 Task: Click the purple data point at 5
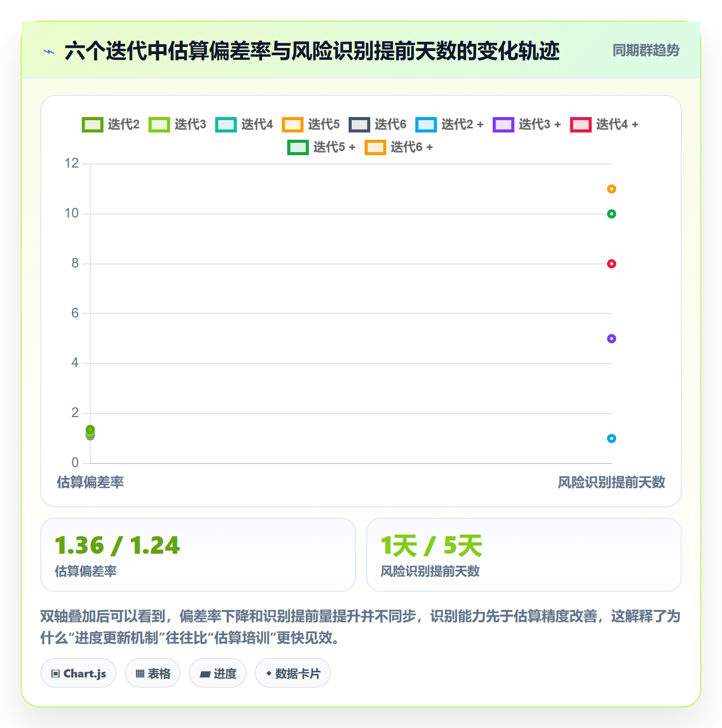coord(612,339)
